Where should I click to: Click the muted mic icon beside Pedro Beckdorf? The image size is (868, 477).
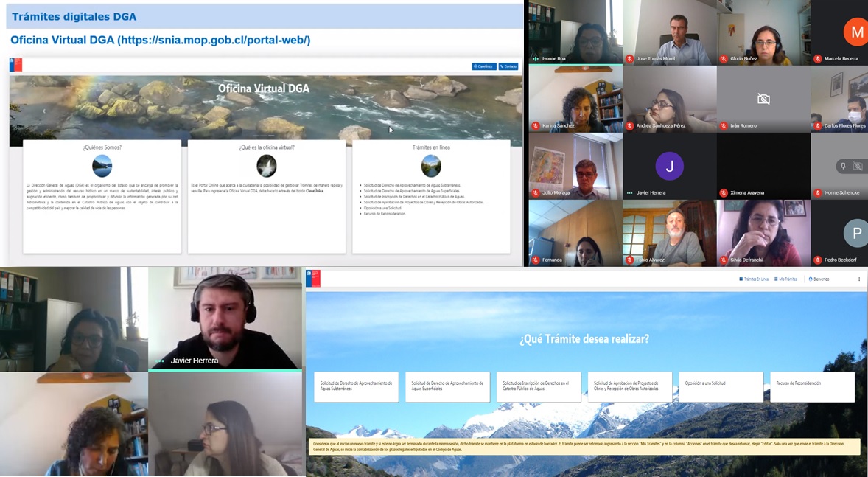818,260
